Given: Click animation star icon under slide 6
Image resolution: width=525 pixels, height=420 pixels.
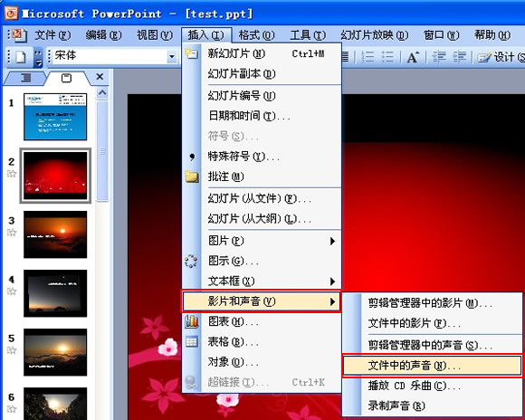Looking at the screenshot, I should (12, 408).
